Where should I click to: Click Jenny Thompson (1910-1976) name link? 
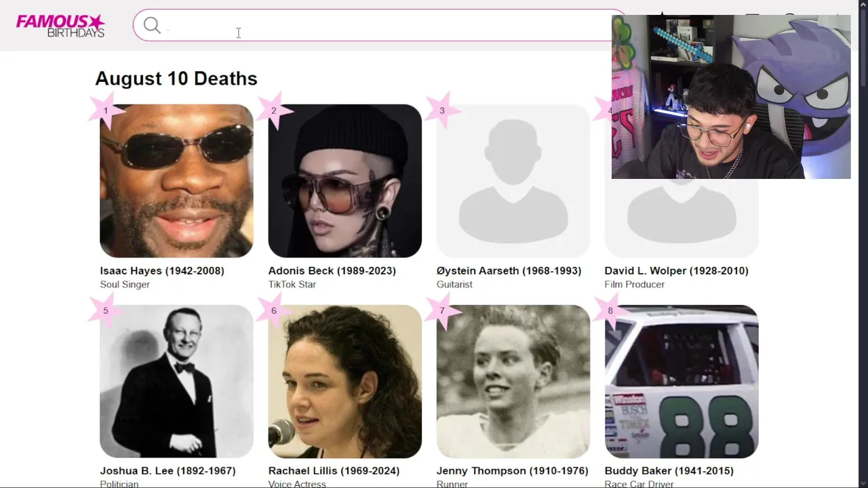coord(512,470)
